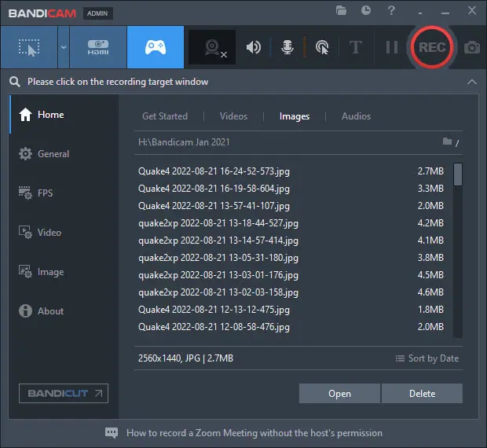
Task: Click the Bandicam logo
Action: click(42, 13)
